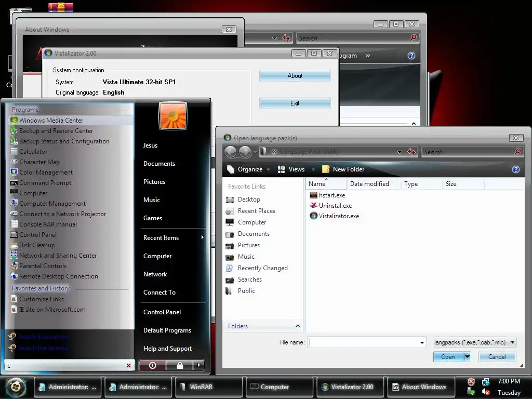Open Default Programs from Start menu
This screenshot has height=399, width=532.
coord(167,330)
